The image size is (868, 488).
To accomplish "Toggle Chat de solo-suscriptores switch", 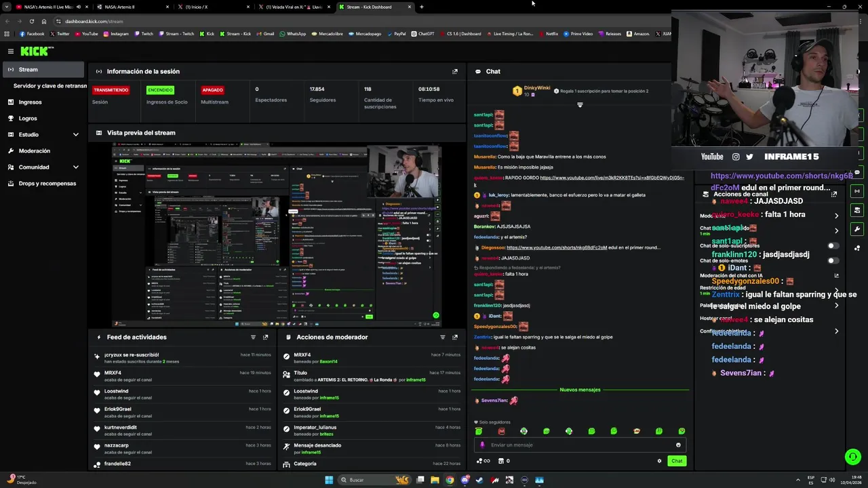I will [833, 246].
